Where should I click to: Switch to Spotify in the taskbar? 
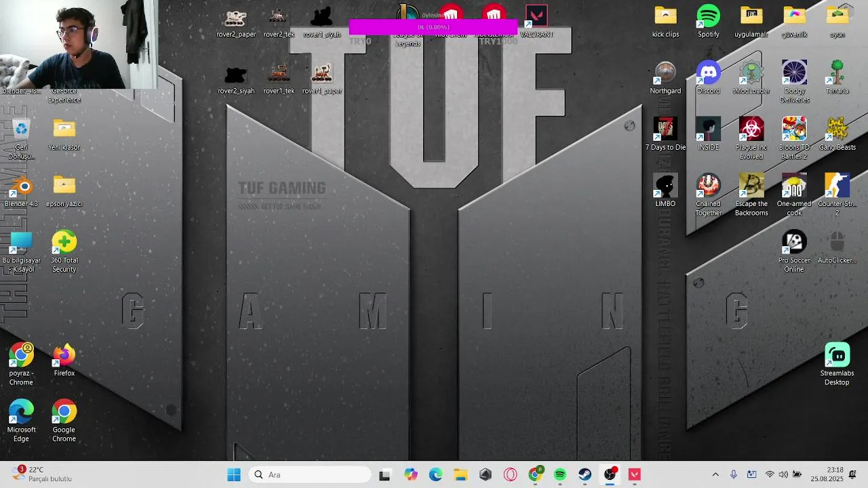(x=560, y=474)
